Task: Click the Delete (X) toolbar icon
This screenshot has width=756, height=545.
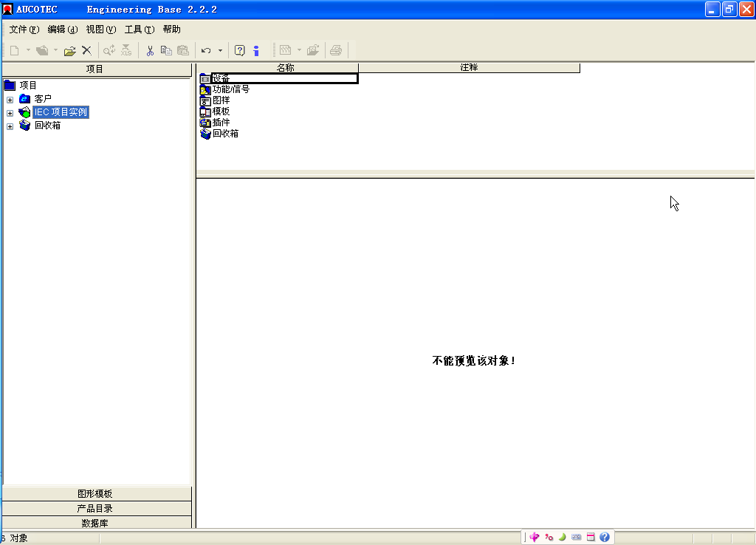Action: point(87,50)
